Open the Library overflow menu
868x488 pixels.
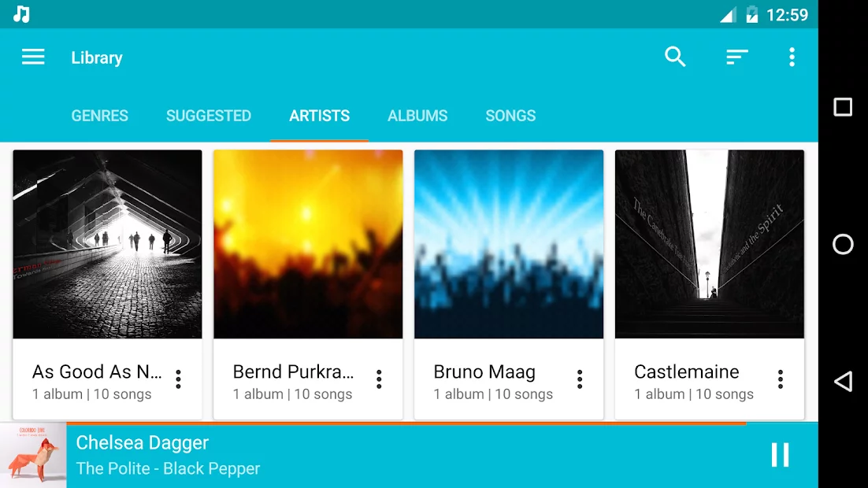click(792, 57)
